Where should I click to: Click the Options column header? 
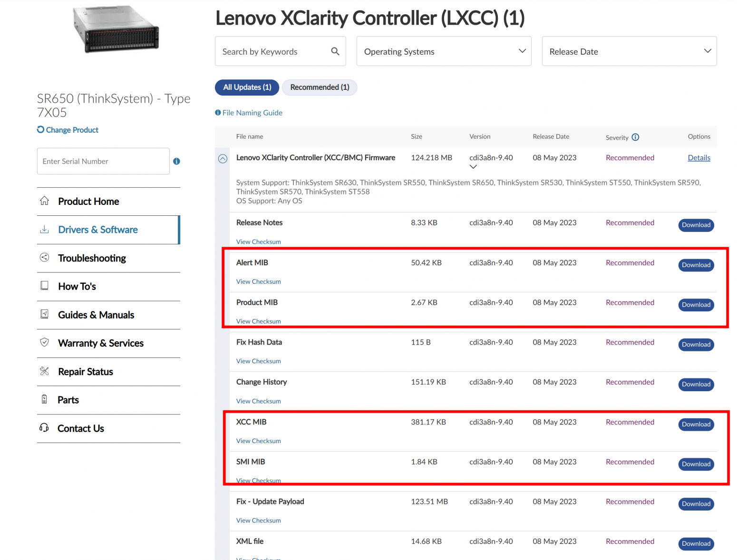(699, 136)
